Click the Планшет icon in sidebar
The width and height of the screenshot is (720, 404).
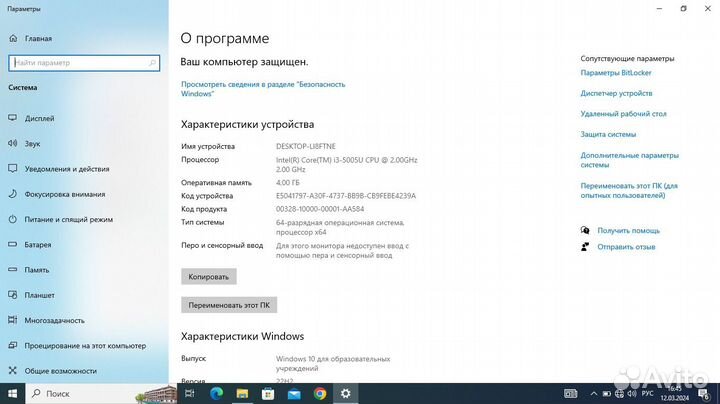tap(13, 295)
